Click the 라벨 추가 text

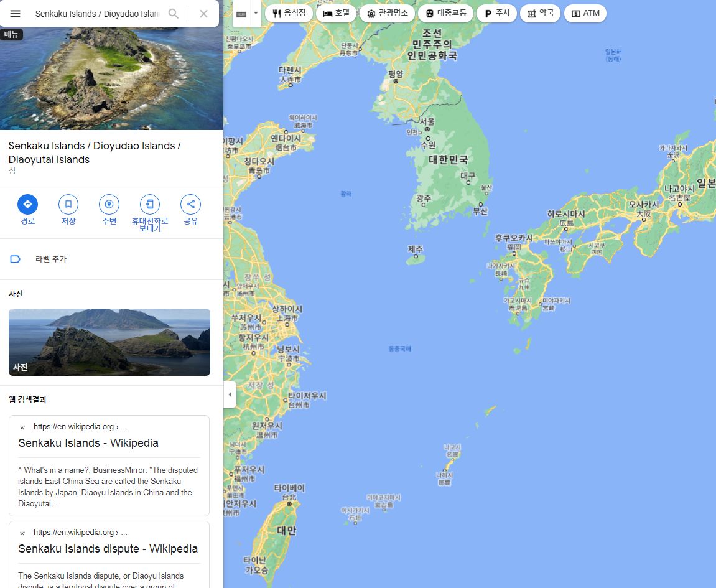click(x=50, y=259)
